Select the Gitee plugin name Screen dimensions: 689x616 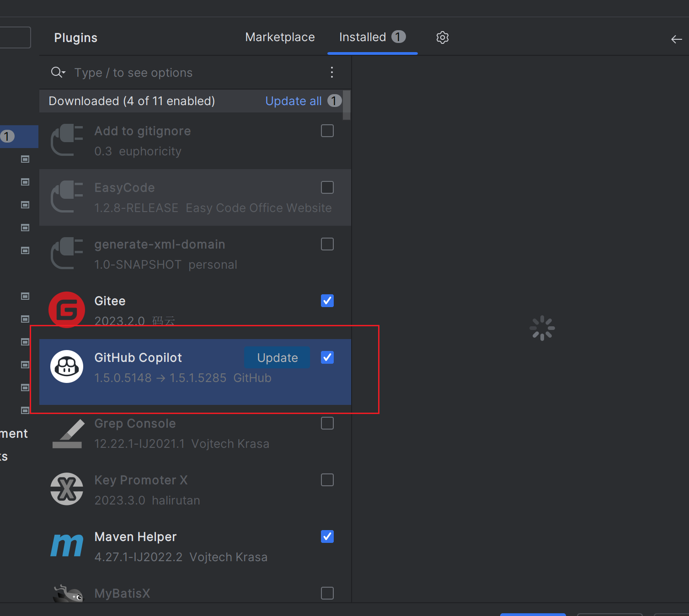(110, 301)
